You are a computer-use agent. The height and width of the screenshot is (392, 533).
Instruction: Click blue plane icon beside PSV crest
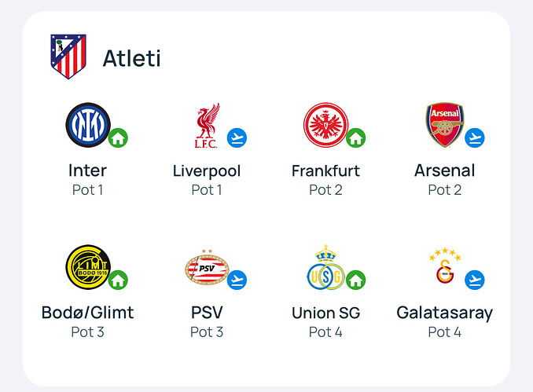pyautogui.click(x=237, y=280)
